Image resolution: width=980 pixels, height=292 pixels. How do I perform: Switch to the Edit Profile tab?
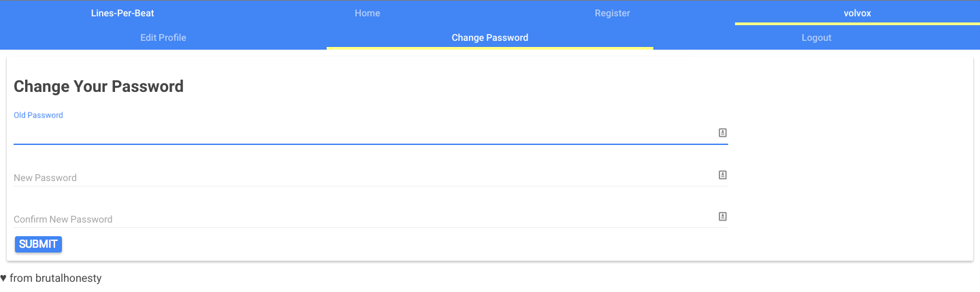(163, 37)
